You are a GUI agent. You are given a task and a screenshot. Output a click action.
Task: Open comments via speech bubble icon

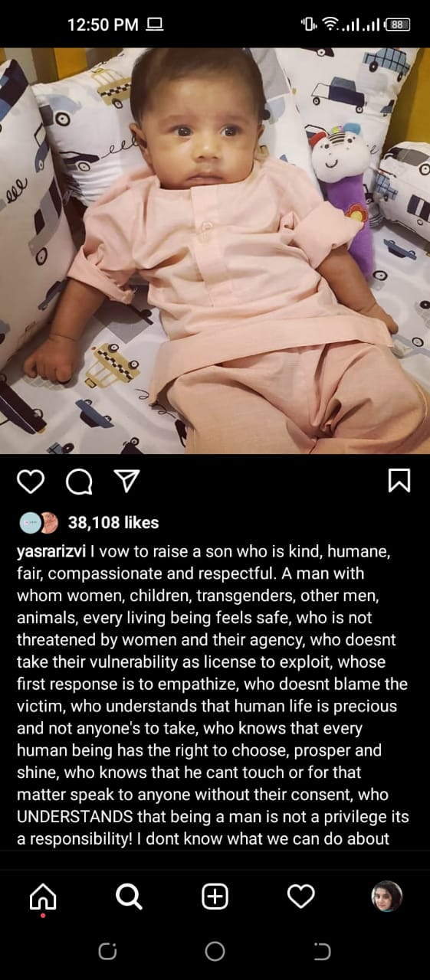pyautogui.click(x=79, y=481)
